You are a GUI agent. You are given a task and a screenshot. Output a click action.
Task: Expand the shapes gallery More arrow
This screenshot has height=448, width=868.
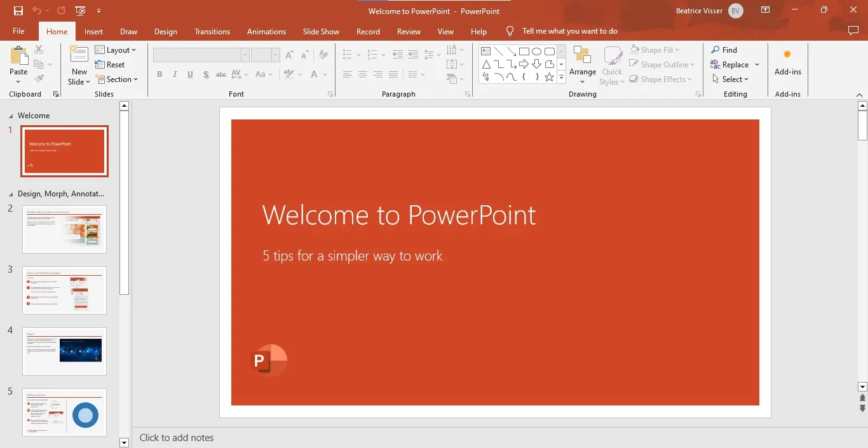coord(561,78)
